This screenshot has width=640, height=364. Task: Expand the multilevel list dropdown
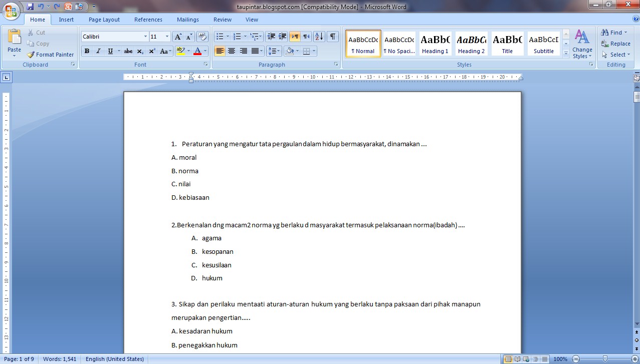[x=260, y=37]
